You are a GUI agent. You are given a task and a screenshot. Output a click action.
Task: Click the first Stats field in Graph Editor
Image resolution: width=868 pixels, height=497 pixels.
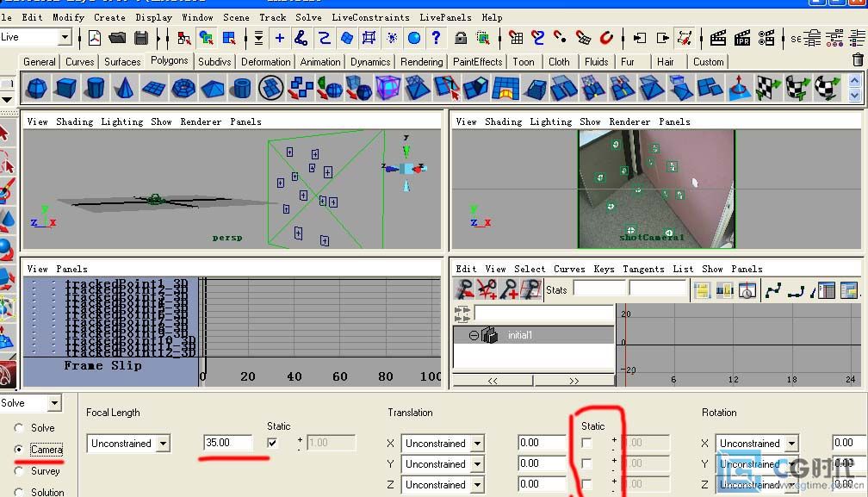pos(599,289)
